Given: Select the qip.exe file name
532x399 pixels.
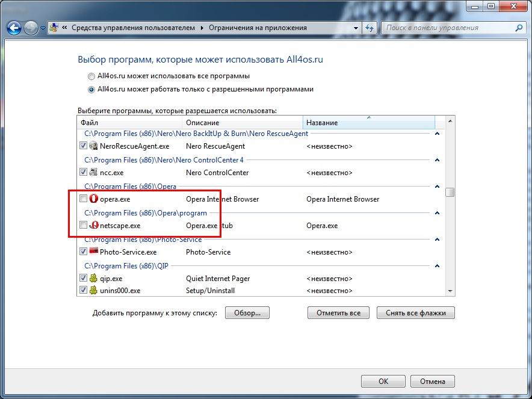Looking at the screenshot, I should coord(111,279).
